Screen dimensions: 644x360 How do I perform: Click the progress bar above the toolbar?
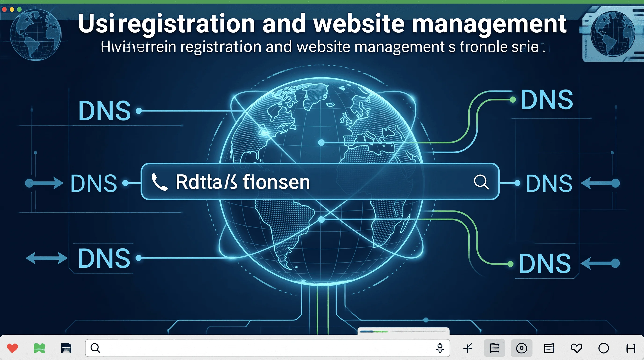pyautogui.click(x=403, y=331)
